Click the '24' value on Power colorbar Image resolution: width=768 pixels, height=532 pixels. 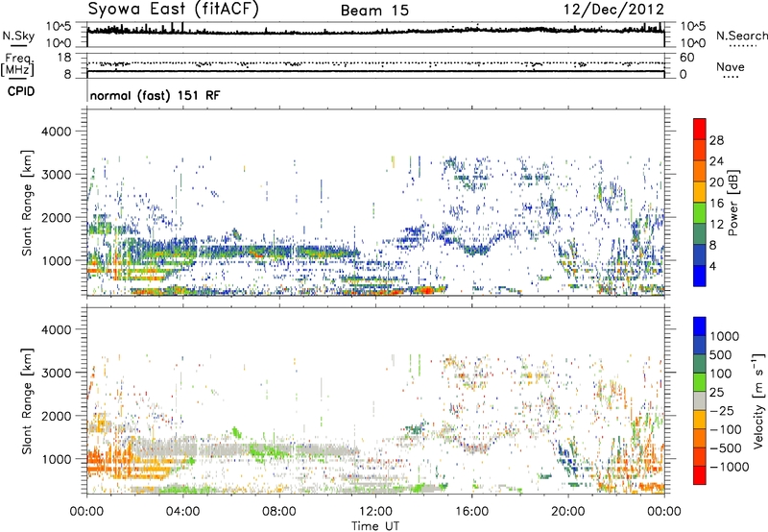tap(716, 161)
